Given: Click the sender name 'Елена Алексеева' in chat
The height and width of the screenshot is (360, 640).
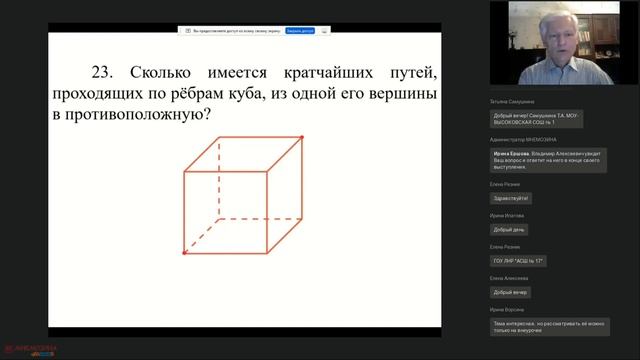Looking at the screenshot, I should [509, 278].
